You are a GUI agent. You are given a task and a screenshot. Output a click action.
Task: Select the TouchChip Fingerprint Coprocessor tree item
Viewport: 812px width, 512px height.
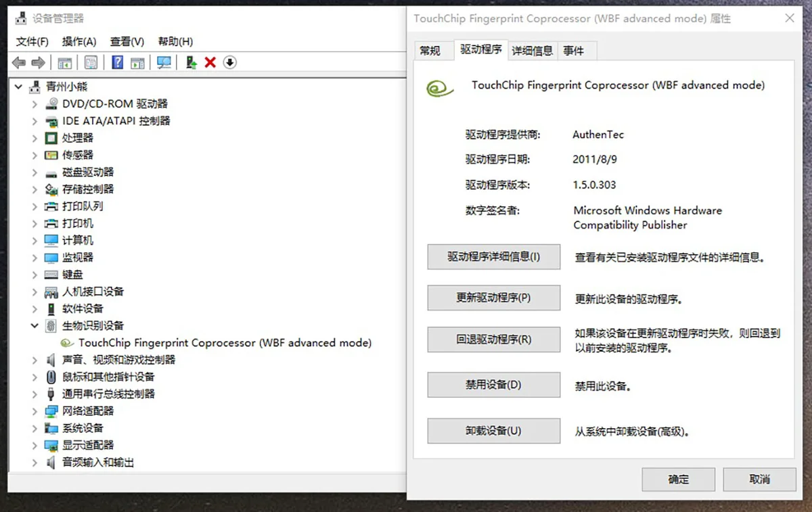225,343
